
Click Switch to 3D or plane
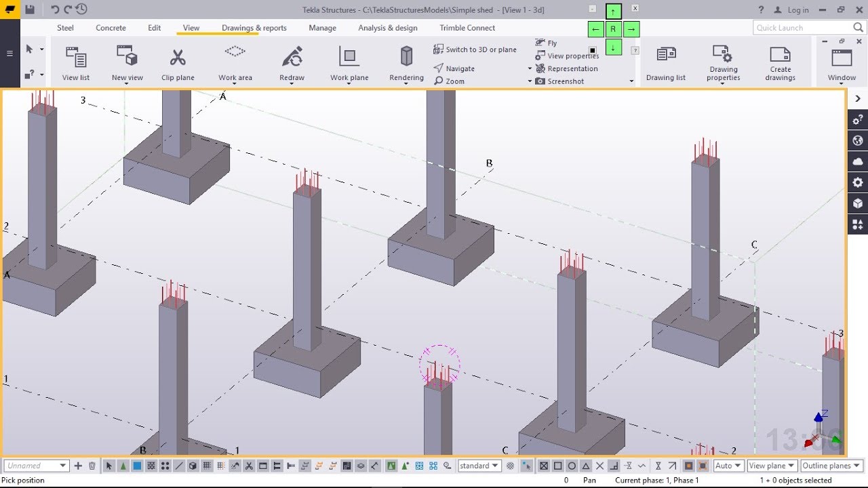tap(475, 49)
